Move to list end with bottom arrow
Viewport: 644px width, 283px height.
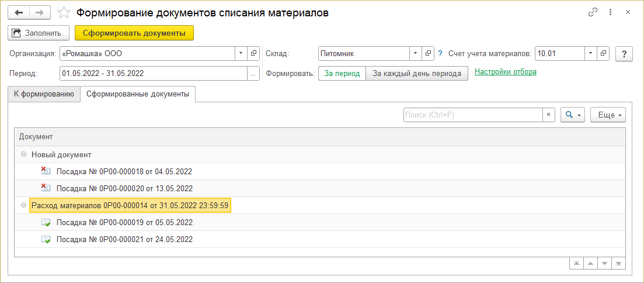(x=619, y=264)
